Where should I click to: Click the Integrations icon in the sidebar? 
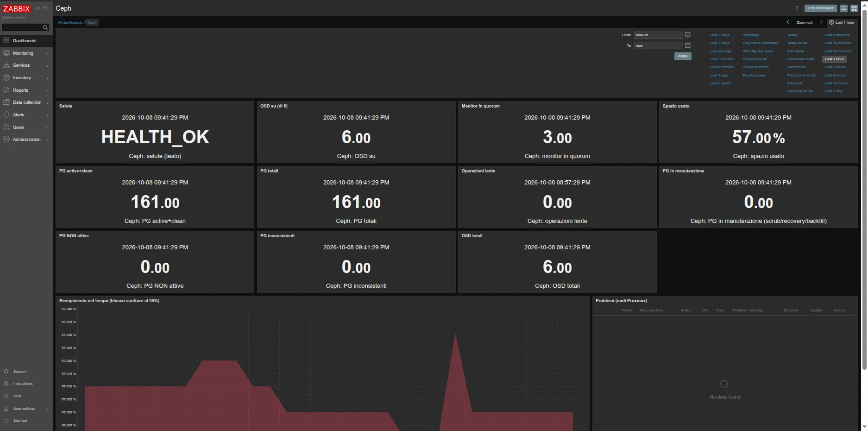coord(6,384)
